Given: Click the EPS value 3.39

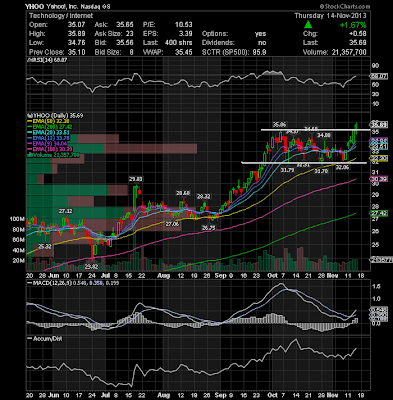Looking at the screenshot, I should click(186, 34).
